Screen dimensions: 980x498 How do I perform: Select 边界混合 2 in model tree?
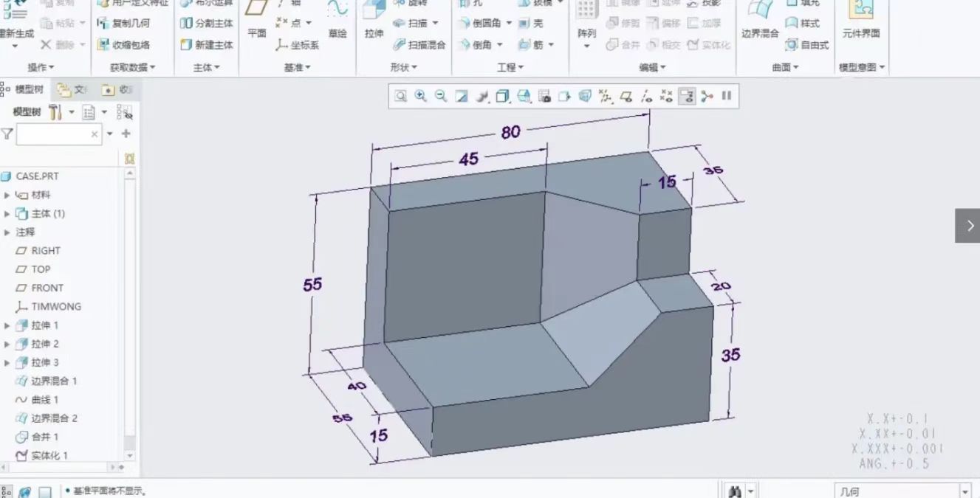click(46, 418)
